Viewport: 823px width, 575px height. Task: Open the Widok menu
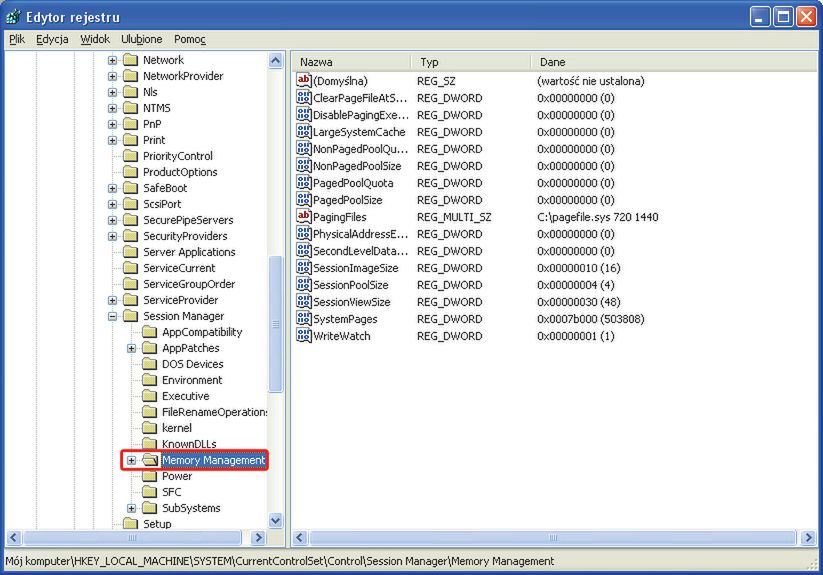[x=95, y=39]
